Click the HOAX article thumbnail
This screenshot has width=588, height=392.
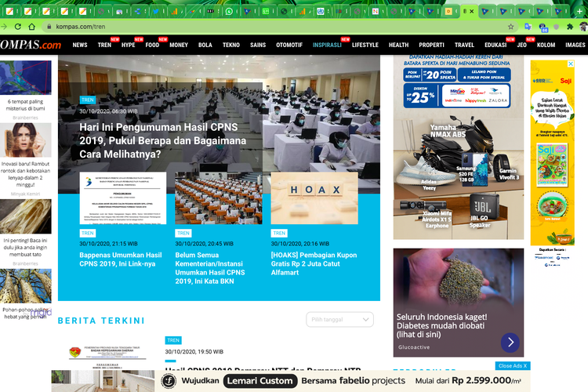[x=314, y=198]
